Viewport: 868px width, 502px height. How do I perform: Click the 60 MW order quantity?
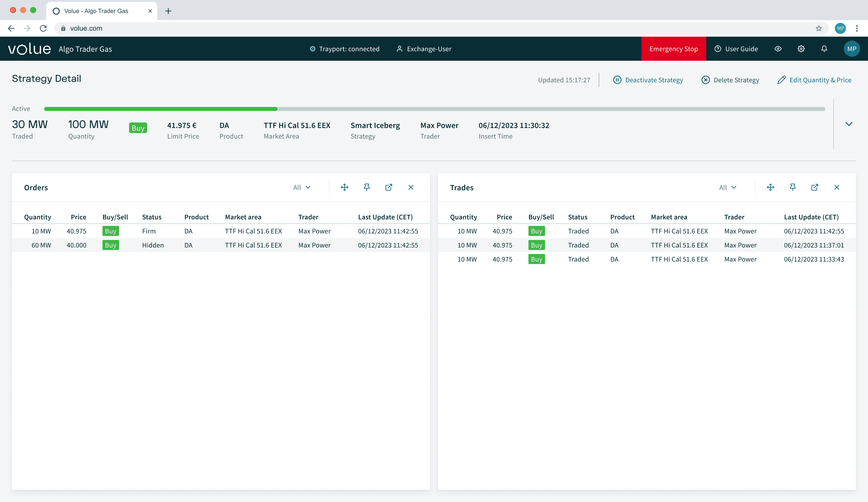41,245
